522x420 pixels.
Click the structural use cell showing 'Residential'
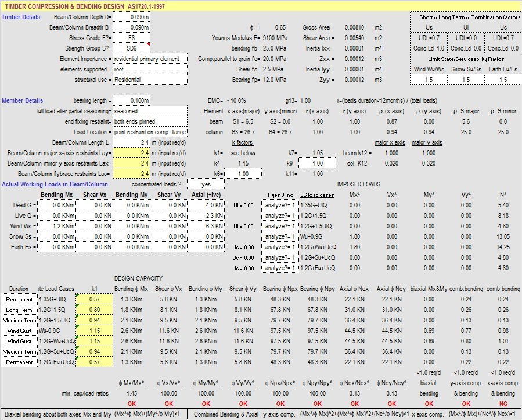click(x=150, y=80)
